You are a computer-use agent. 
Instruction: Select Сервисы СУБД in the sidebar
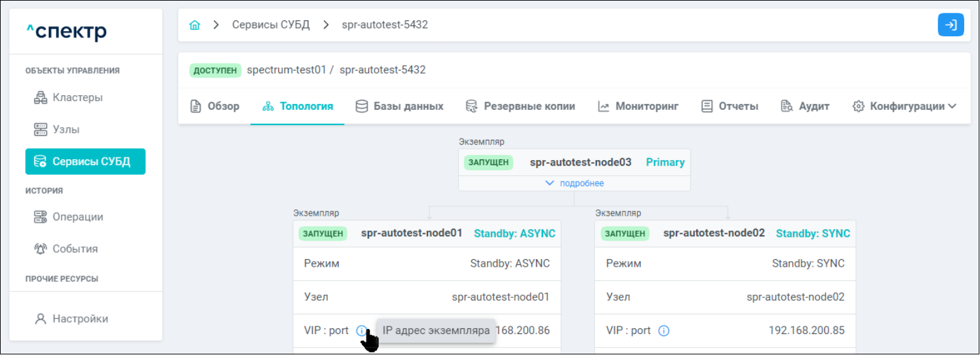click(x=85, y=161)
